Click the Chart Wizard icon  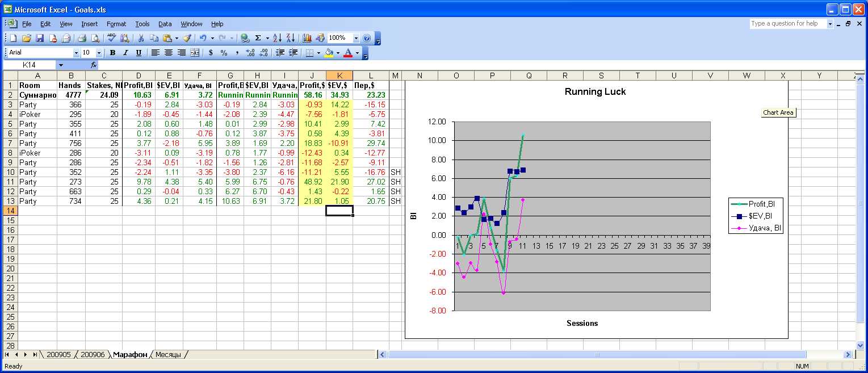pyautogui.click(x=307, y=38)
